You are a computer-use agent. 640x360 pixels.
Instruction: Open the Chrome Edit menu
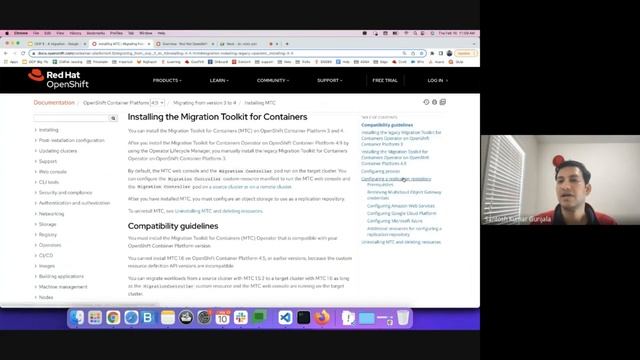[47, 33]
